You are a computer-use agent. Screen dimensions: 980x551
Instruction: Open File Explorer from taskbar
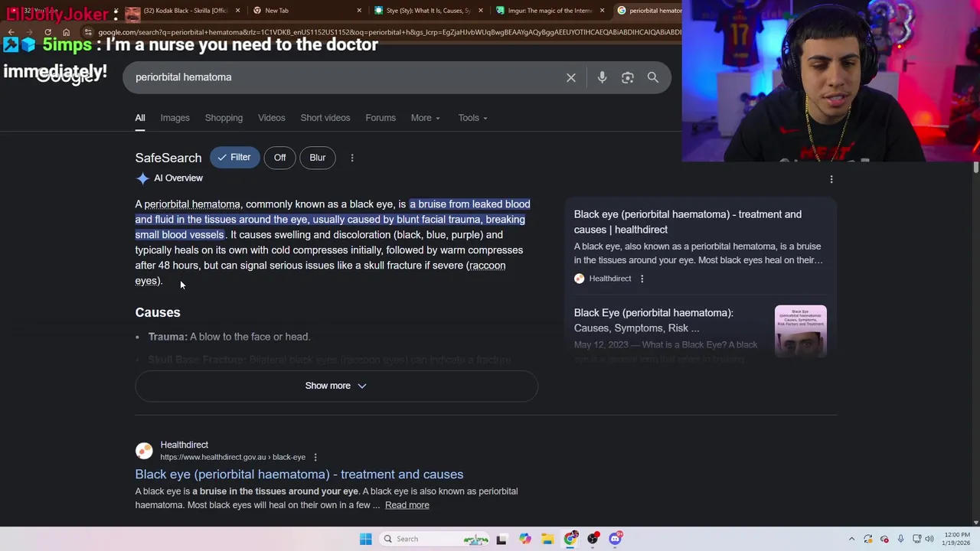coord(547,539)
